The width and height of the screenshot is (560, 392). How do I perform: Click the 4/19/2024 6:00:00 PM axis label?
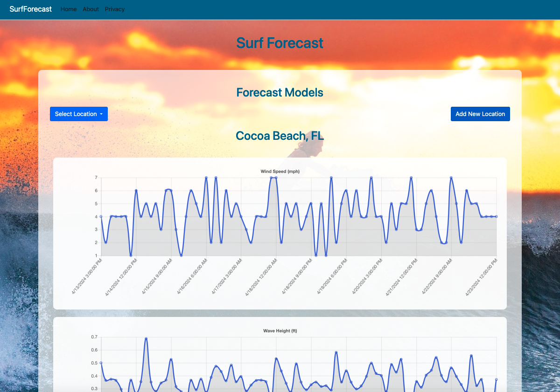[x=331, y=277]
